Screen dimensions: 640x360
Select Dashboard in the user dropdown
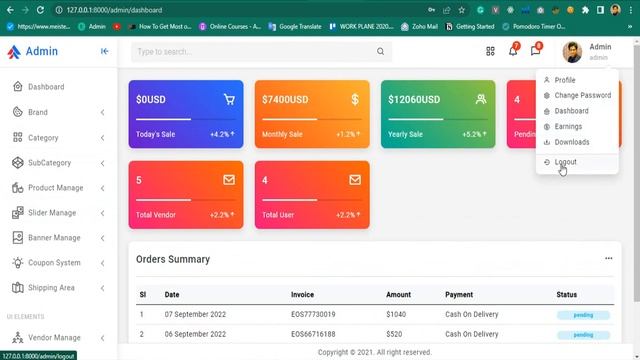point(577,111)
